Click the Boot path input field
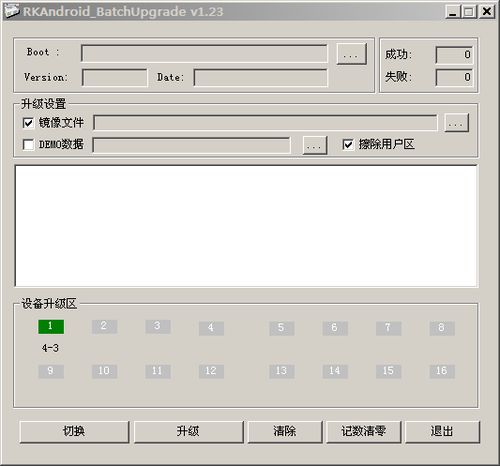Screen dimensions: 500x466 coord(204,53)
